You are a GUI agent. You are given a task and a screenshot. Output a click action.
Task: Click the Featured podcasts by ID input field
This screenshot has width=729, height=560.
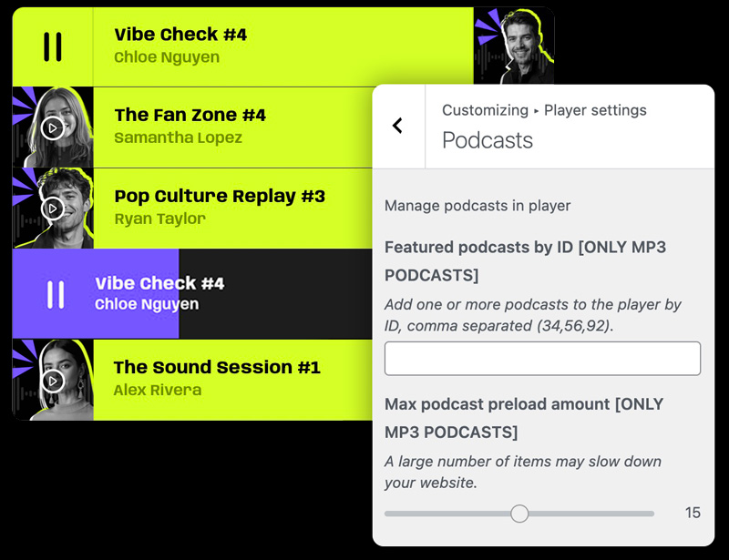[x=542, y=359]
